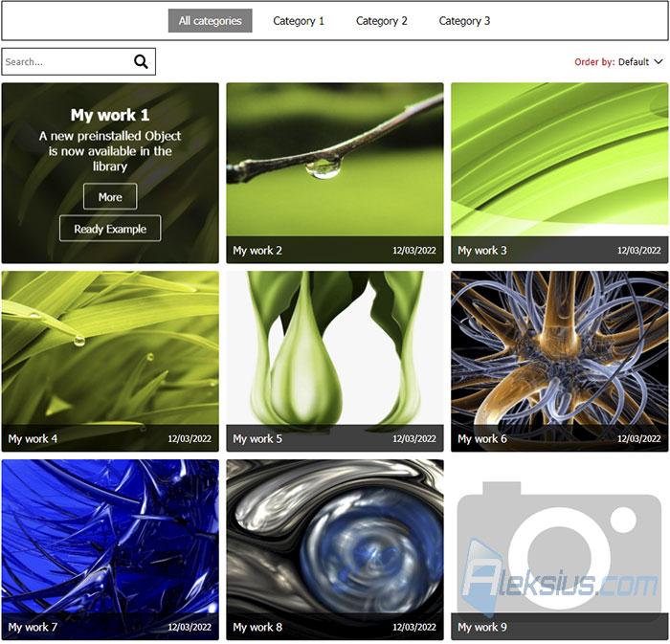Click the 'My work 6' caption text
The width and height of the screenshot is (670, 644).
(482, 438)
